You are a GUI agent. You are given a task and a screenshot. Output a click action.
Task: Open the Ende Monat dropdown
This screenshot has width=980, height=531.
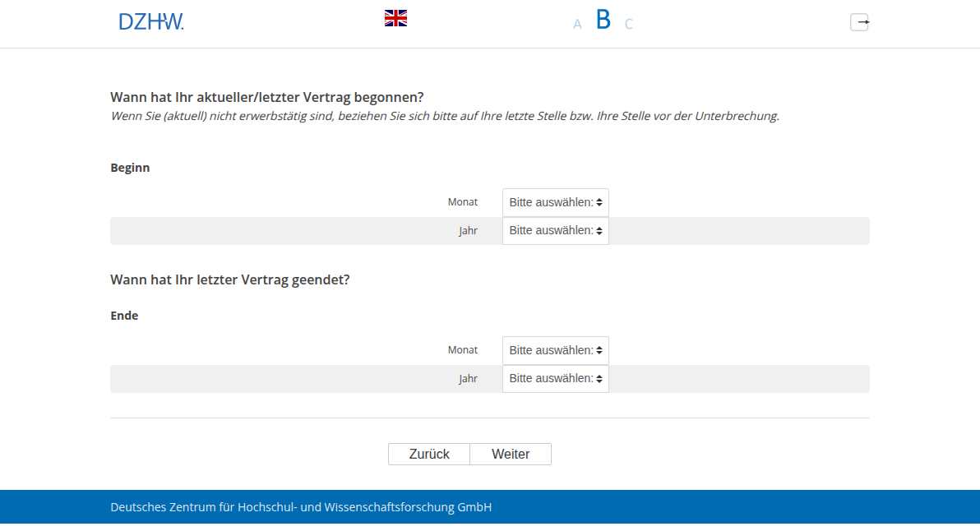[x=556, y=350]
